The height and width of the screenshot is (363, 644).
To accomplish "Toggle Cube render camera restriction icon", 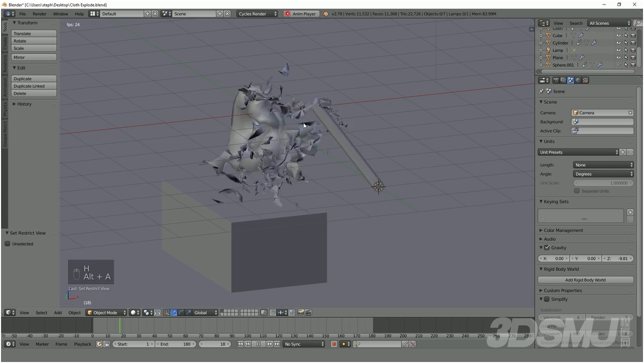I will (633, 36).
